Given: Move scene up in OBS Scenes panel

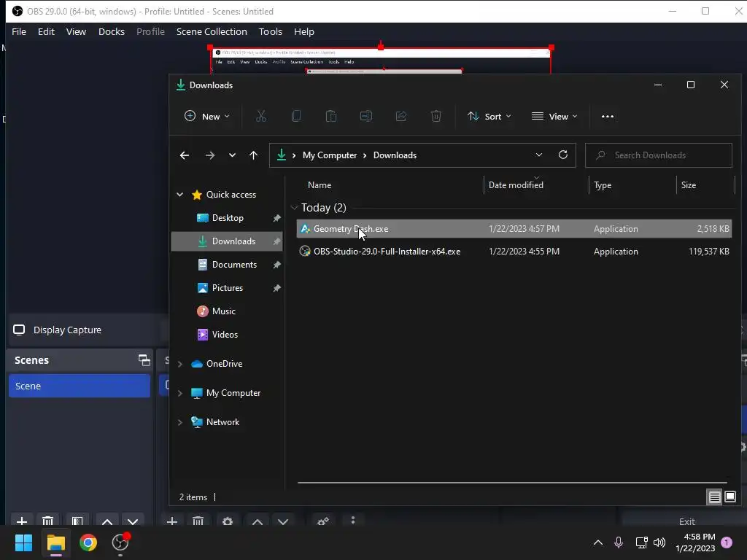Looking at the screenshot, I should click(x=107, y=521).
